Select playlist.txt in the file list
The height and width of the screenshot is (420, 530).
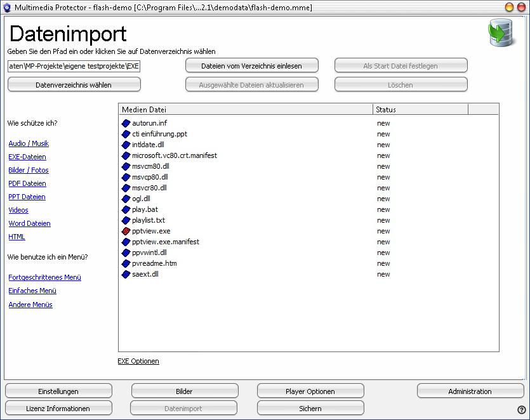pyautogui.click(x=148, y=220)
